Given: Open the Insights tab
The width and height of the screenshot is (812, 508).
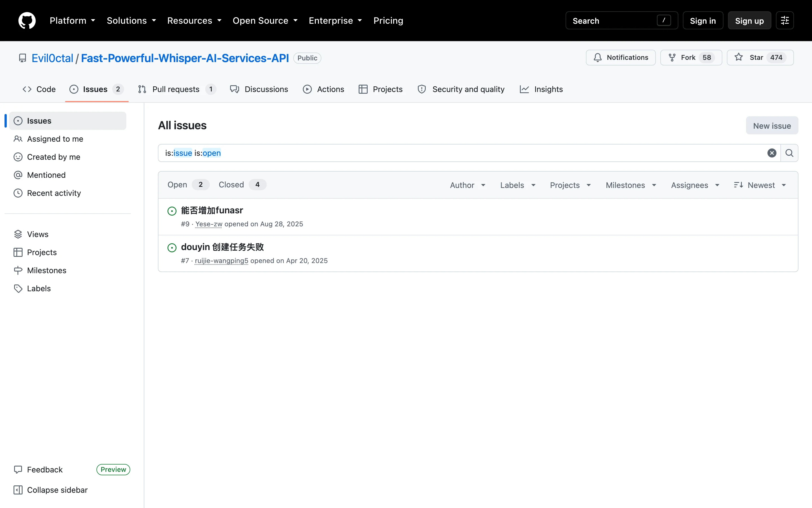Looking at the screenshot, I should (x=541, y=89).
